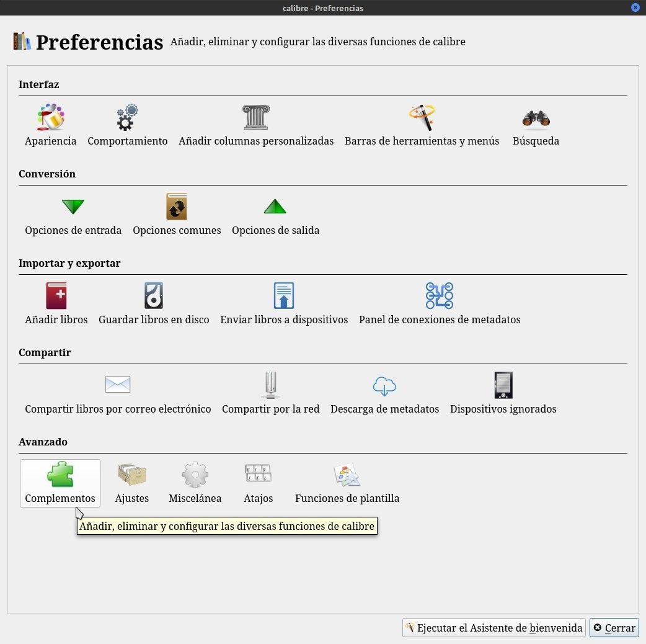Viewport: 646px width, 644px height.
Task: Open metadata plugboards connections icon
Action: (440, 295)
